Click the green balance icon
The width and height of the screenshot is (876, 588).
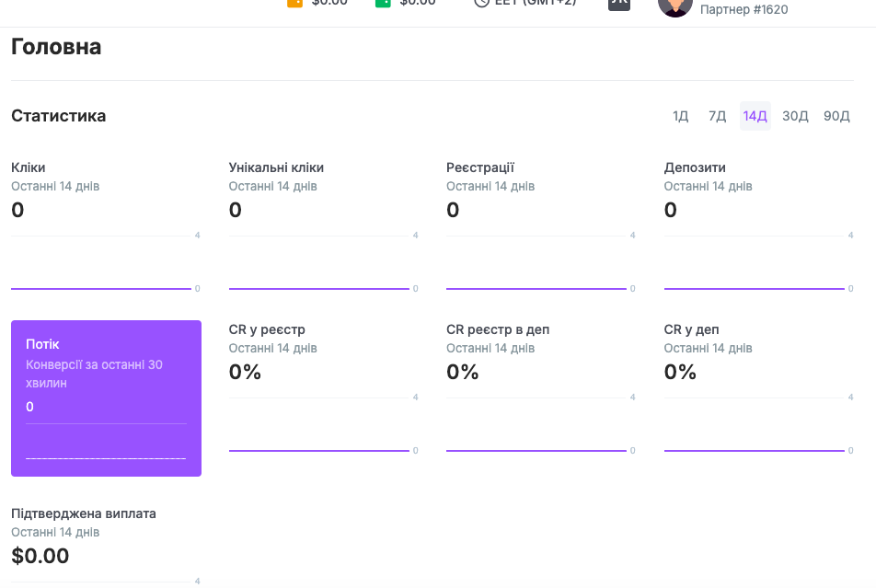coord(383,3)
